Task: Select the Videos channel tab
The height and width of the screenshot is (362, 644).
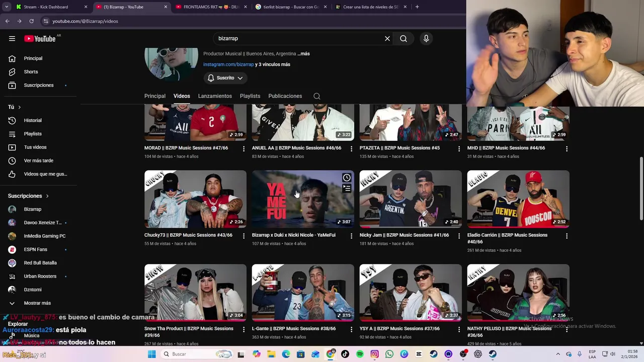Action: 182,96
